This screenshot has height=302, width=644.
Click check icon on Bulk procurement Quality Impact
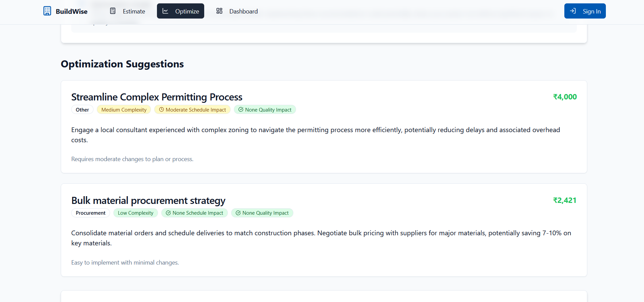point(238,213)
